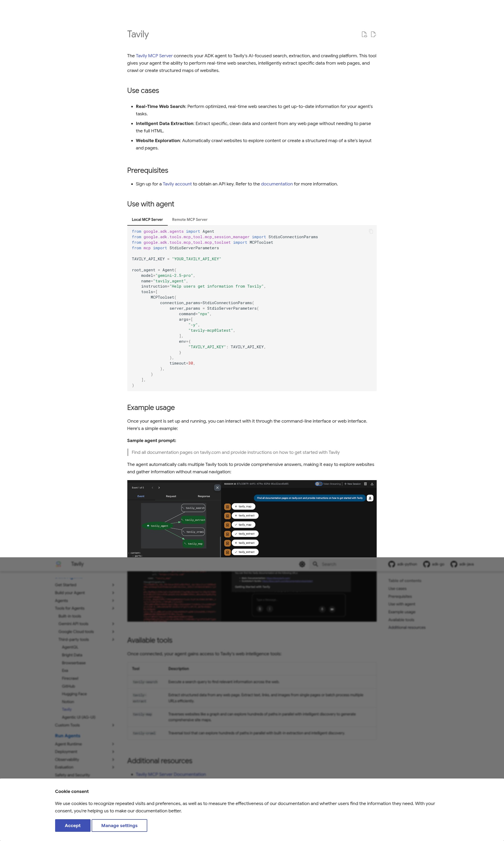The width and height of the screenshot is (504, 841).
Task: Click the Sample agent prompt quote text
Action: point(235,452)
